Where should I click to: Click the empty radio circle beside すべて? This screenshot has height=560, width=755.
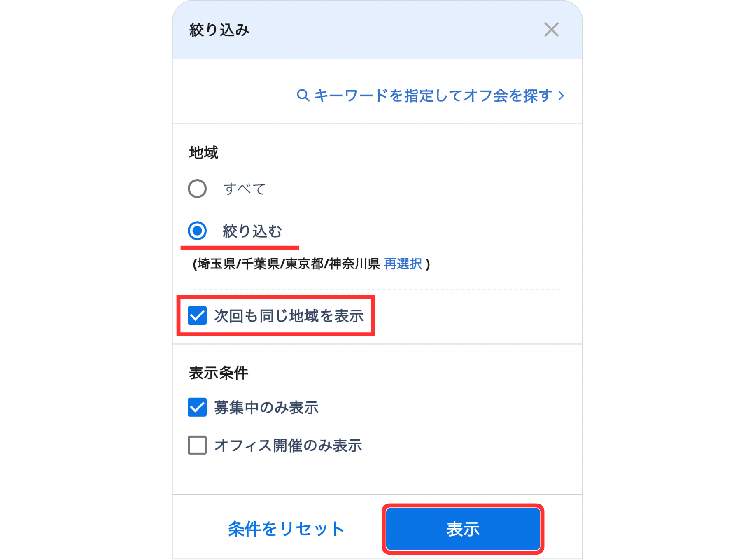(197, 189)
